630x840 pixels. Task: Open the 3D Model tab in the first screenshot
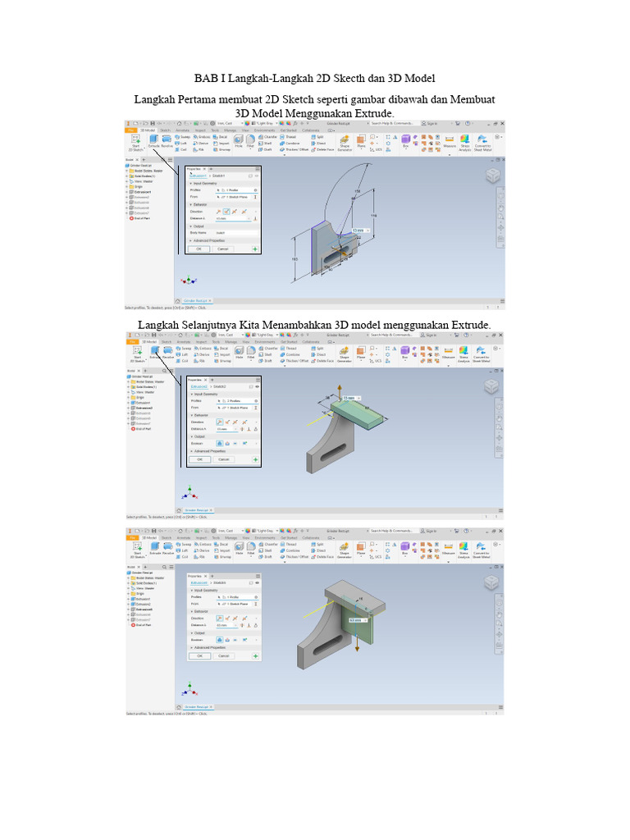[148, 130]
